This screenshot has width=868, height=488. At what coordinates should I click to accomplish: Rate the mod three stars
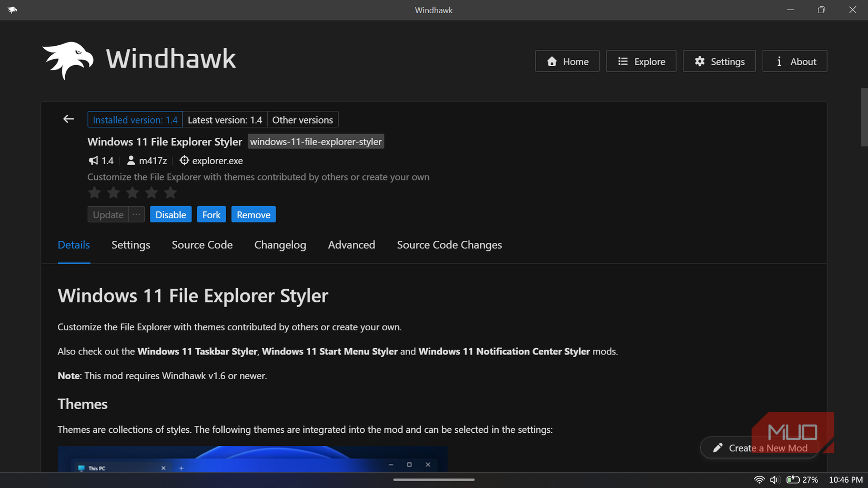(x=133, y=193)
